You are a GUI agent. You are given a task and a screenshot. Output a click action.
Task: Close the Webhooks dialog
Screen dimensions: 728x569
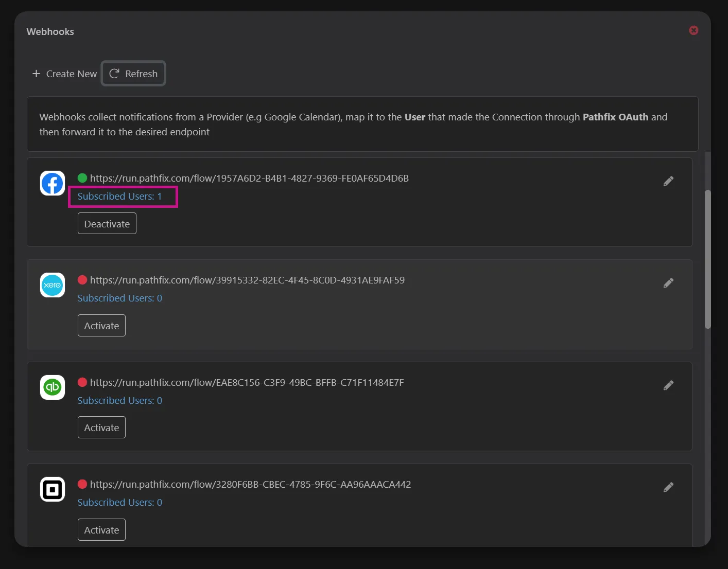[694, 30]
